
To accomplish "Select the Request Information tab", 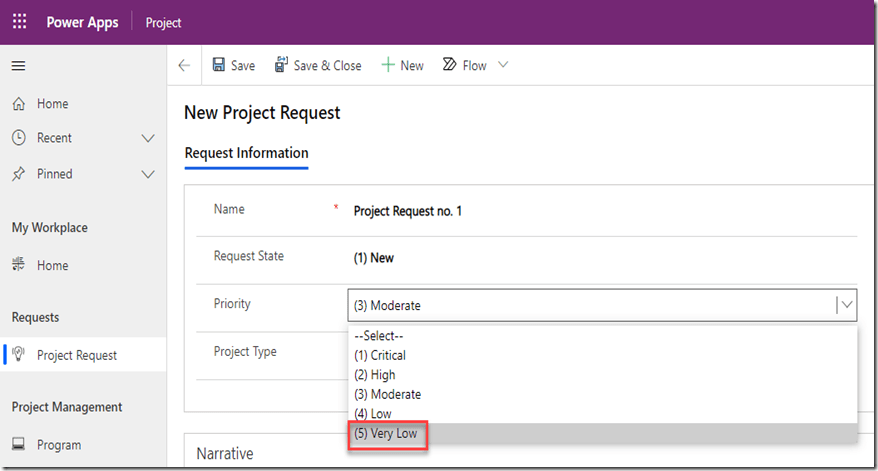I will click(x=246, y=153).
